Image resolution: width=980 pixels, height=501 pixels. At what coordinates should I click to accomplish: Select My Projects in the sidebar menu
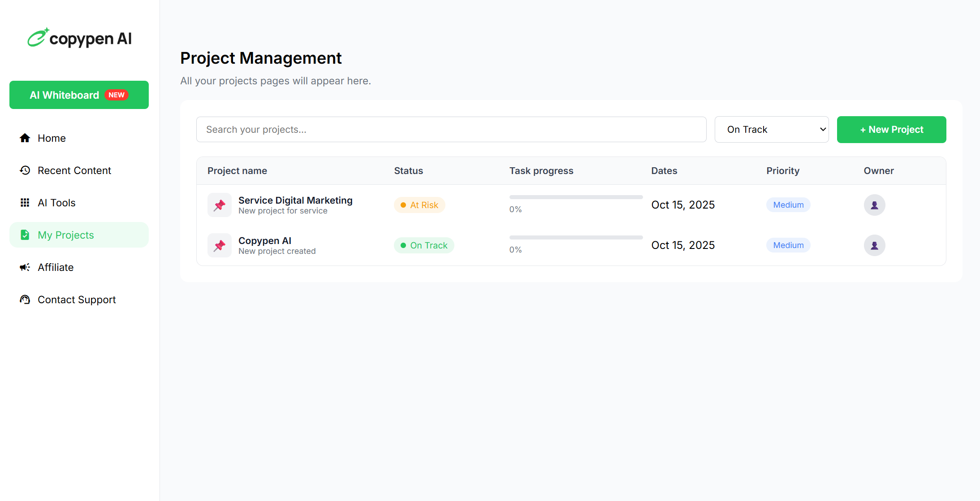coord(65,235)
